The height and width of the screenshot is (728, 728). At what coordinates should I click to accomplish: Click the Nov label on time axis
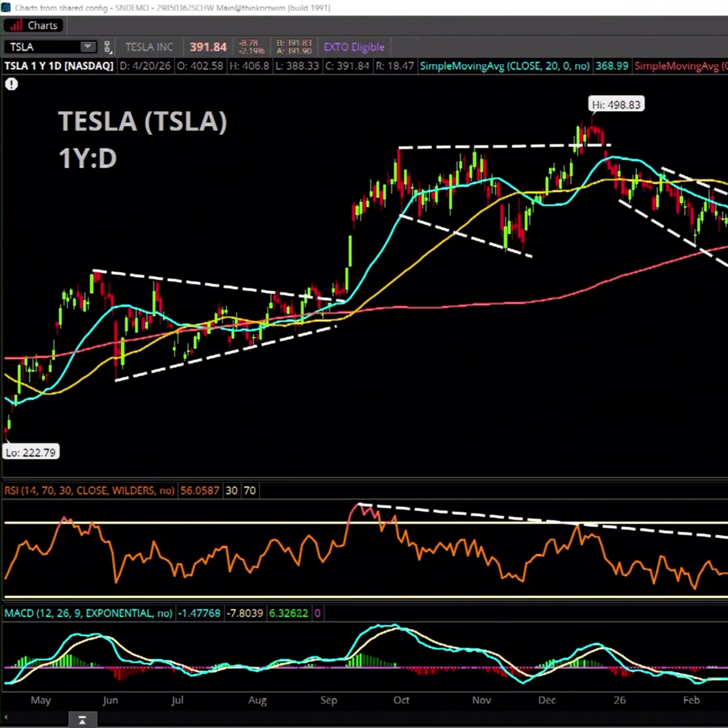coord(481,700)
